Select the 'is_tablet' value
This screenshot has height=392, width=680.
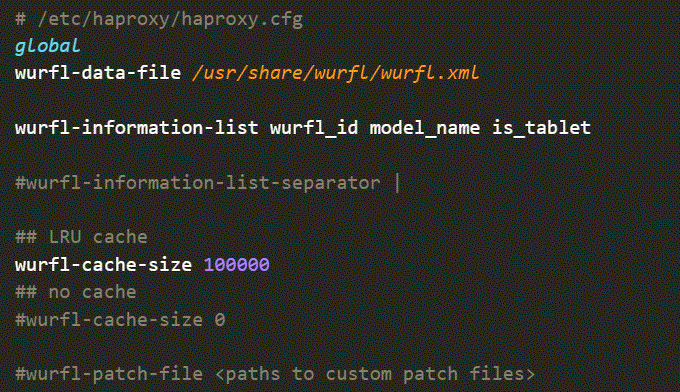click(x=541, y=128)
